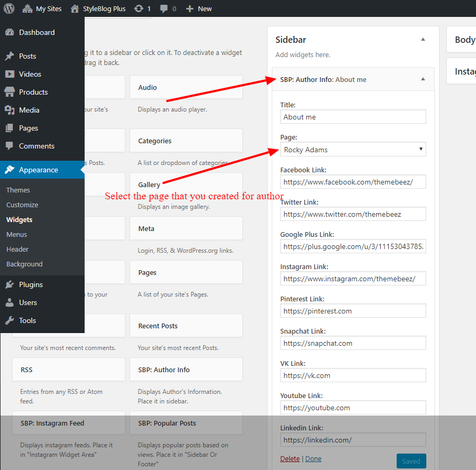Click the Users person icon
The image size is (476, 470).
click(10, 302)
